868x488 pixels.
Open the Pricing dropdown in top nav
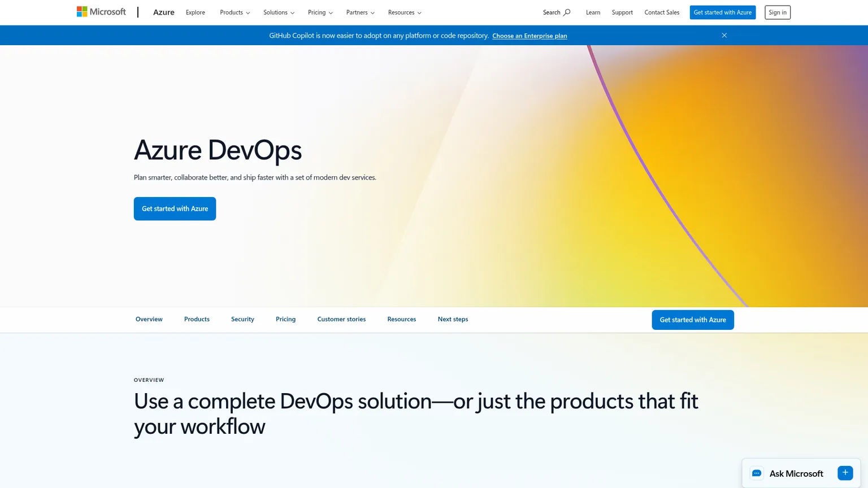point(320,12)
